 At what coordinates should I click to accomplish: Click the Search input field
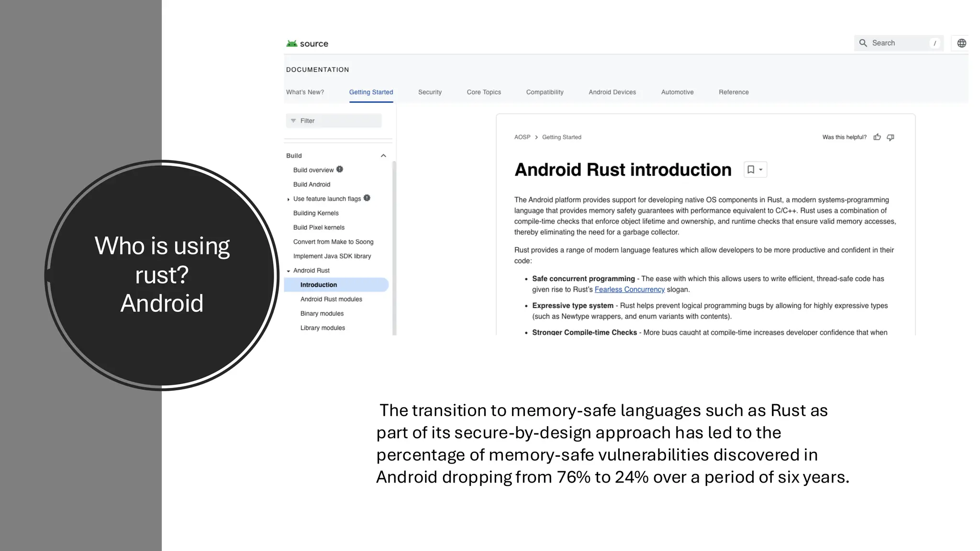[899, 43]
